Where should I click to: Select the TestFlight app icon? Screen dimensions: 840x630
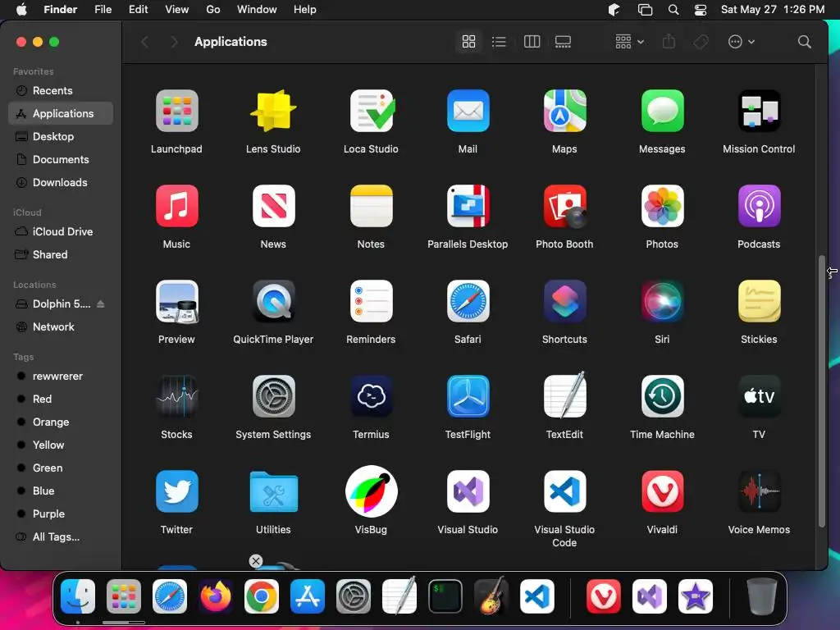468,396
